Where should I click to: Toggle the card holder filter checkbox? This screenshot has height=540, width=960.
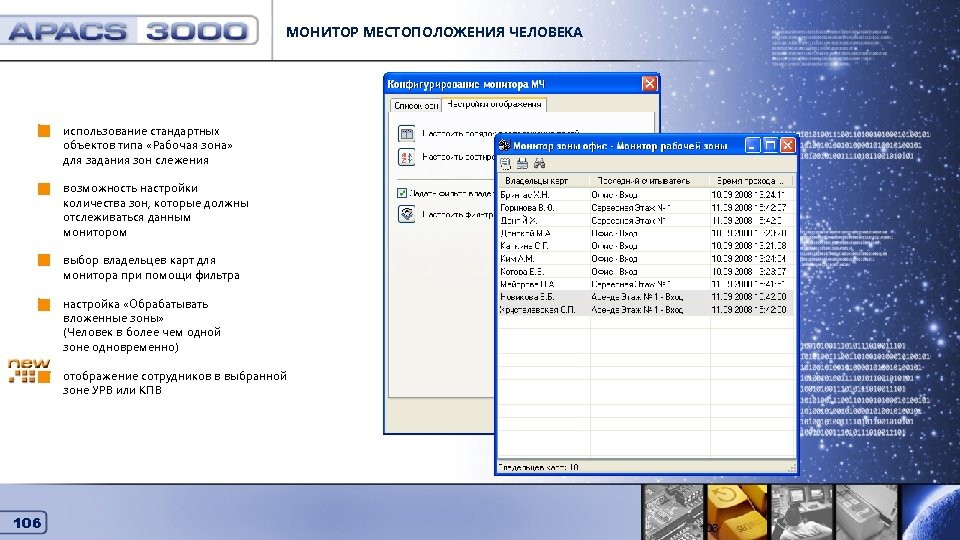[402, 193]
